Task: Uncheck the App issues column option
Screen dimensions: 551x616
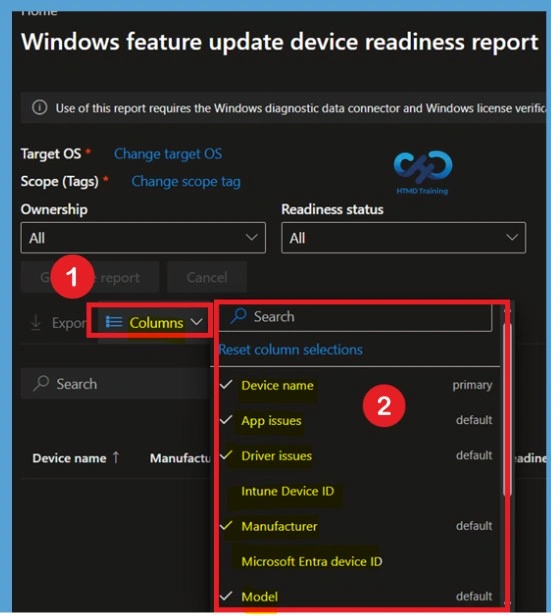Action: click(226, 420)
